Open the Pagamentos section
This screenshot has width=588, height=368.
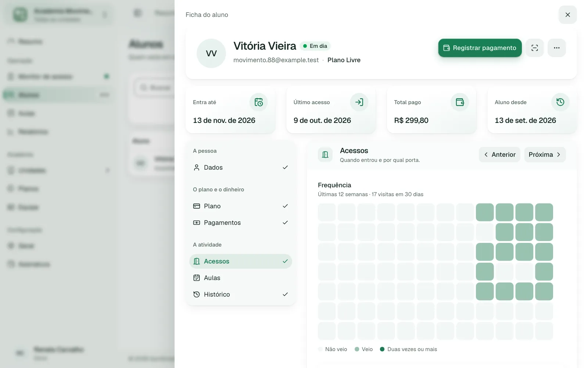[x=241, y=223]
